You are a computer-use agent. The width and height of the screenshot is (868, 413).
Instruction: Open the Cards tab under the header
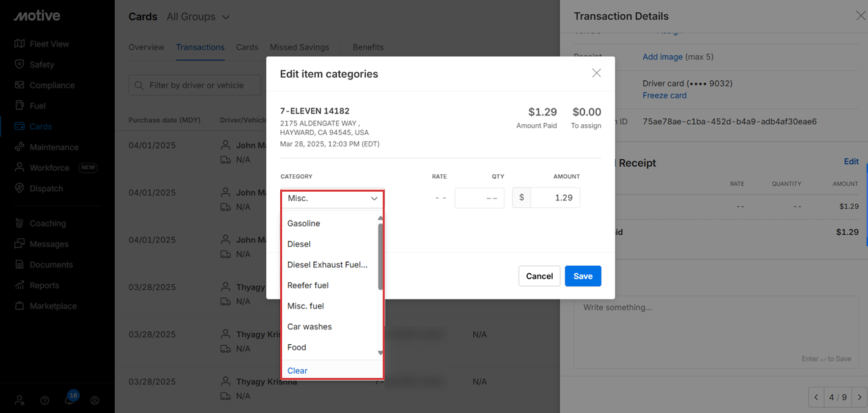coord(247,47)
